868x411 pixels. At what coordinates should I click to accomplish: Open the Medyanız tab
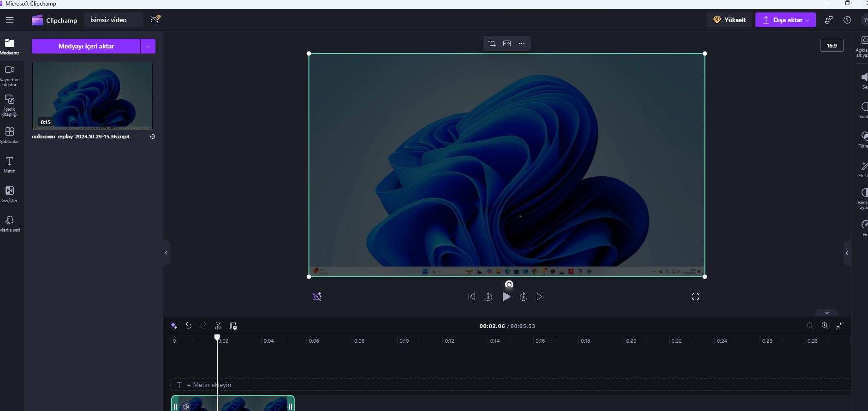click(x=10, y=47)
